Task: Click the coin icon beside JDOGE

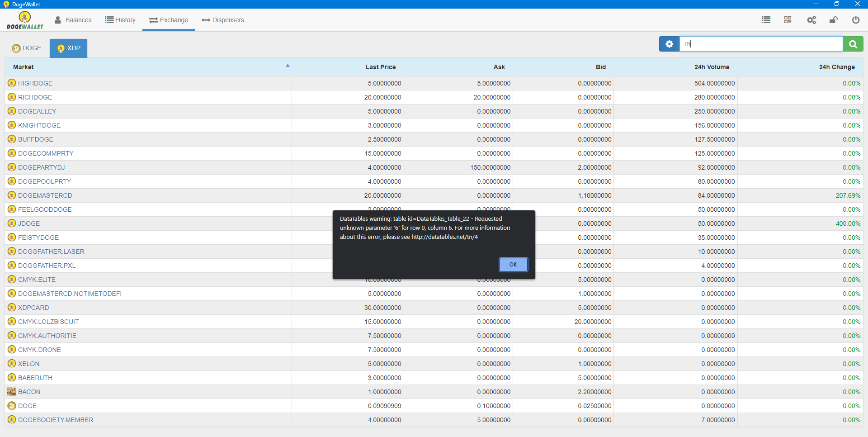Action: (12, 223)
